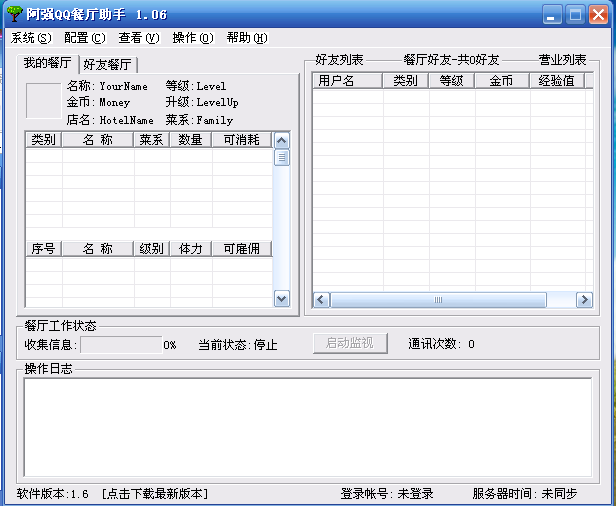The height and width of the screenshot is (506, 616).
Task: Click inside the 操作日志 log text area
Action: tap(308, 427)
